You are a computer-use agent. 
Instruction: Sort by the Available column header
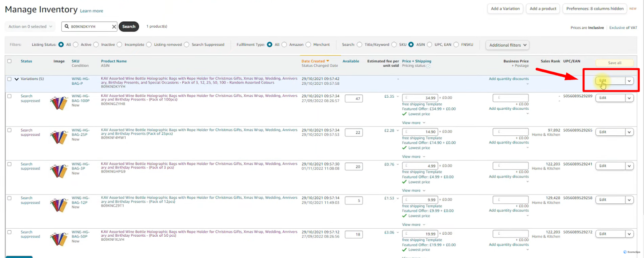click(x=351, y=61)
